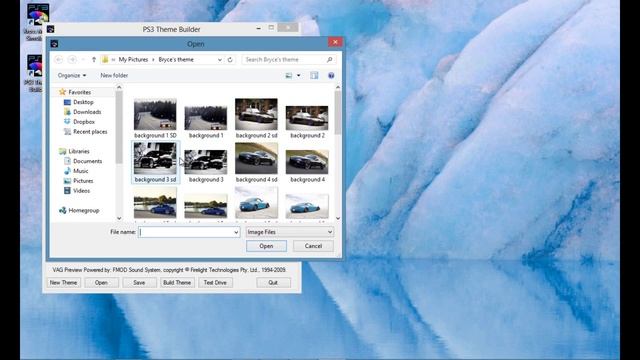Click the search magnifier icon

click(329, 60)
